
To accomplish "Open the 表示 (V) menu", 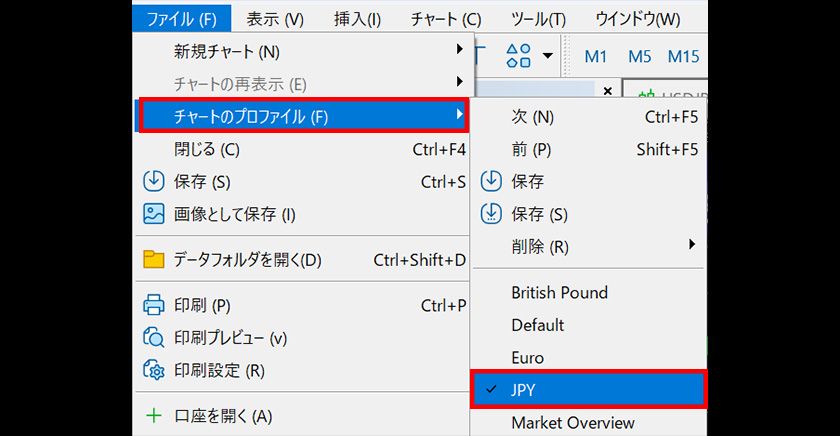I will 275,18.
